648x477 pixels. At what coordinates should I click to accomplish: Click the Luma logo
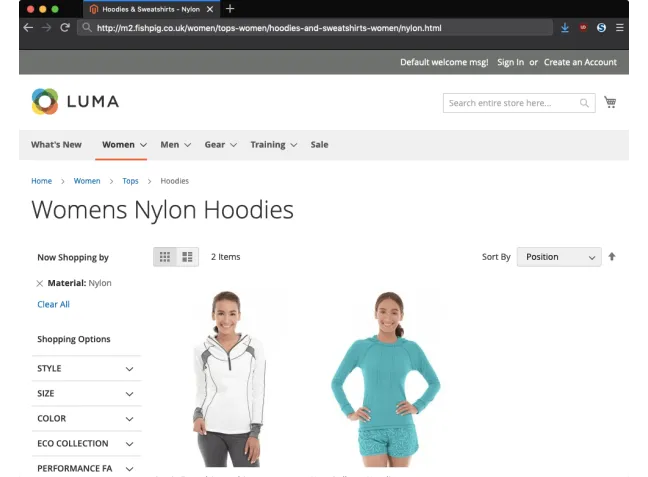[75, 101]
